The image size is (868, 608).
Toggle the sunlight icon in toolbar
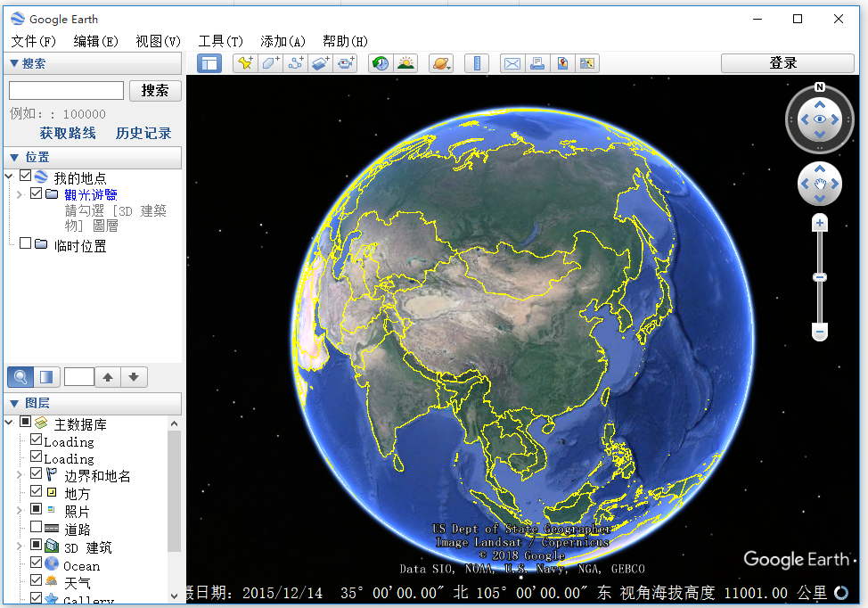pyautogui.click(x=405, y=63)
